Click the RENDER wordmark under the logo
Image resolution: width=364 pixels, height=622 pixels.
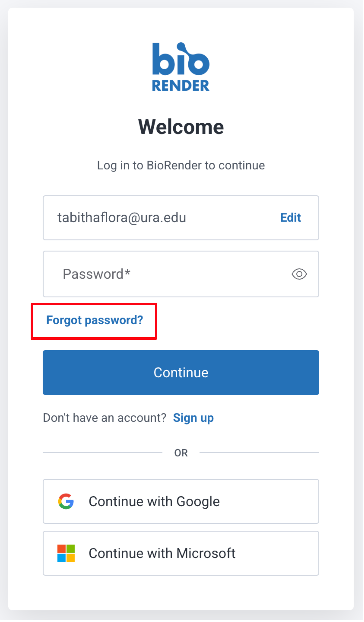[181, 86]
